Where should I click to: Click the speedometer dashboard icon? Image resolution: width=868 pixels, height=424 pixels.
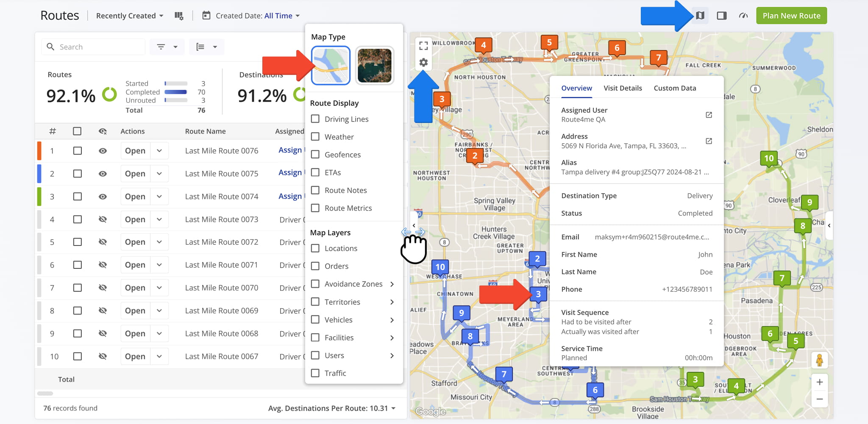(x=743, y=16)
